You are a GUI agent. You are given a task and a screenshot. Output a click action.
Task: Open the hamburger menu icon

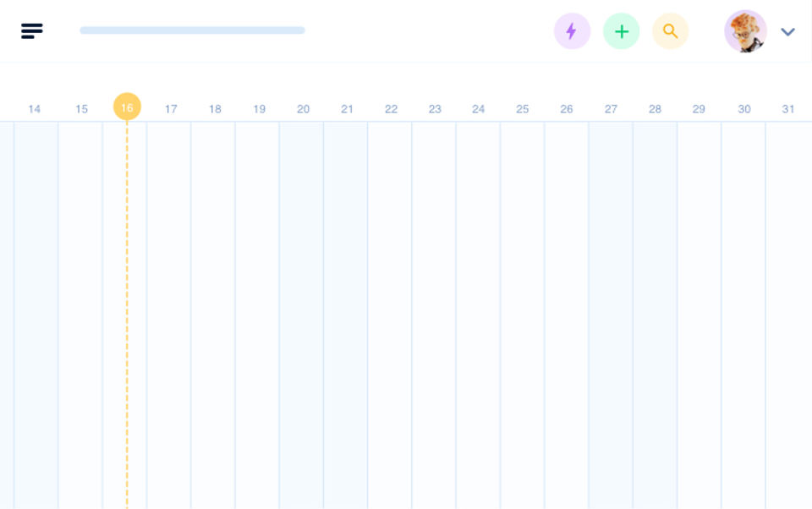pos(32,31)
